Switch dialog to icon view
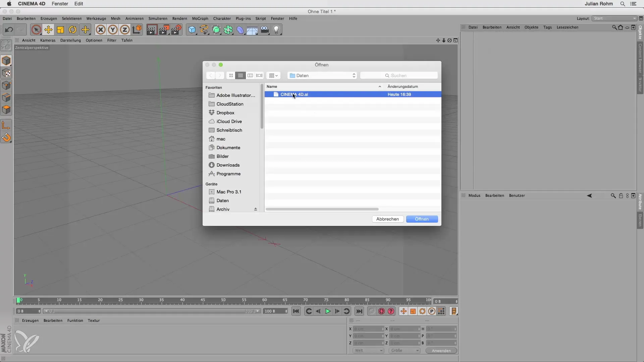 point(231,75)
